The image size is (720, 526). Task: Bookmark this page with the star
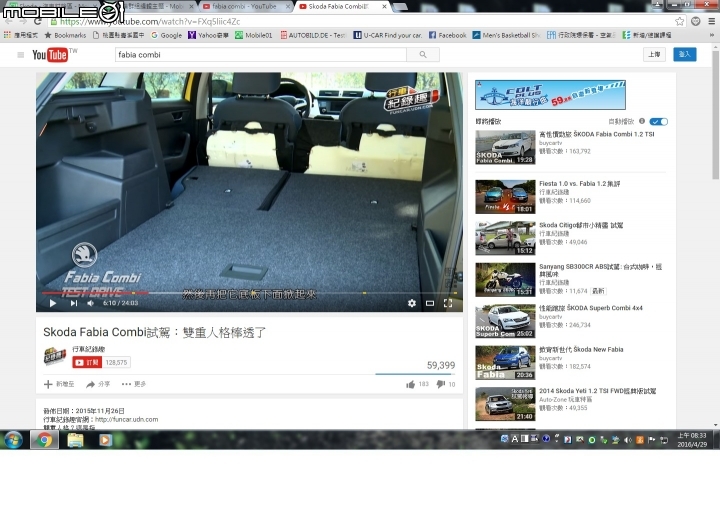pyautogui.click(x=680, y=21)
